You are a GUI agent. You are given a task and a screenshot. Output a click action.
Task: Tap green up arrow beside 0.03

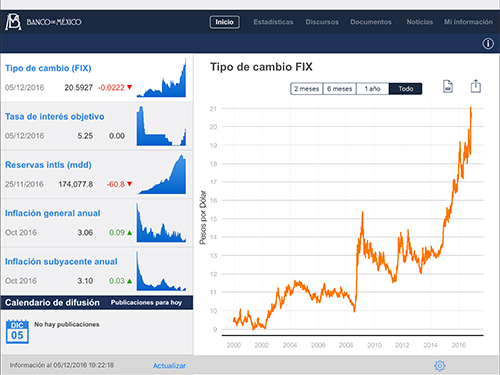[x=130, y=281]
